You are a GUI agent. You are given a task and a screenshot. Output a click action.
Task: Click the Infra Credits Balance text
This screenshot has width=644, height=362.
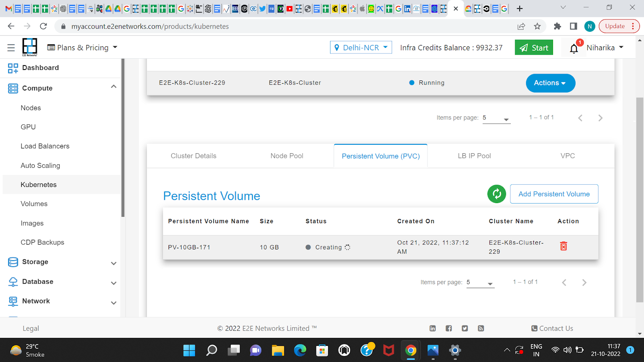pos(451,48)
